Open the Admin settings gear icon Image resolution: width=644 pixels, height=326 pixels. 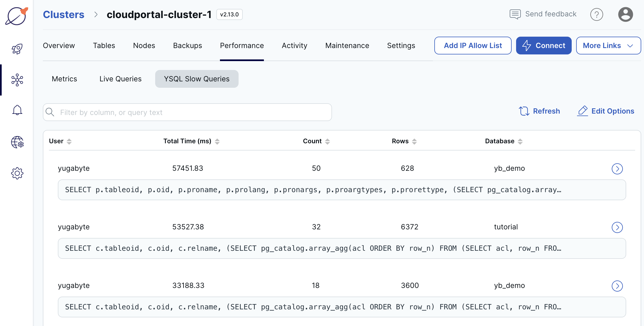tap(17, 173)
